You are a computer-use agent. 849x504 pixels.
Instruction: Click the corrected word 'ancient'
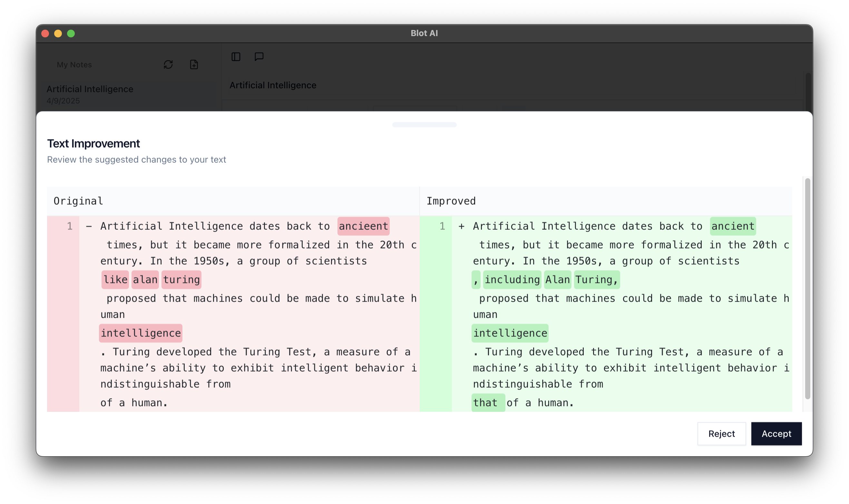pos(733,226)
